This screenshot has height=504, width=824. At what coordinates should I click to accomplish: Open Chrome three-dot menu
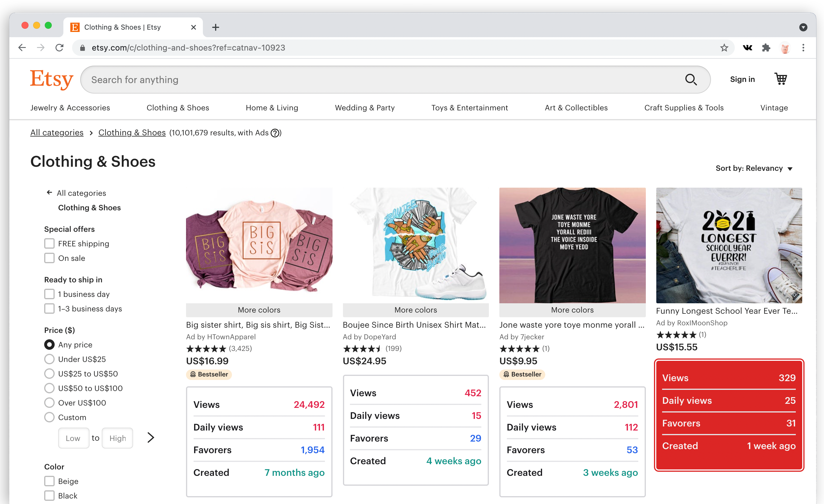803,48
